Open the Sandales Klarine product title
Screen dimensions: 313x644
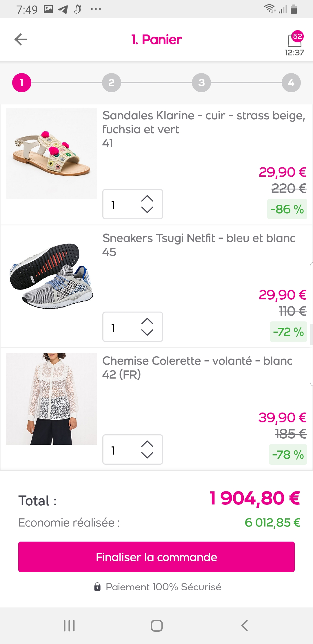pos(203,122)
